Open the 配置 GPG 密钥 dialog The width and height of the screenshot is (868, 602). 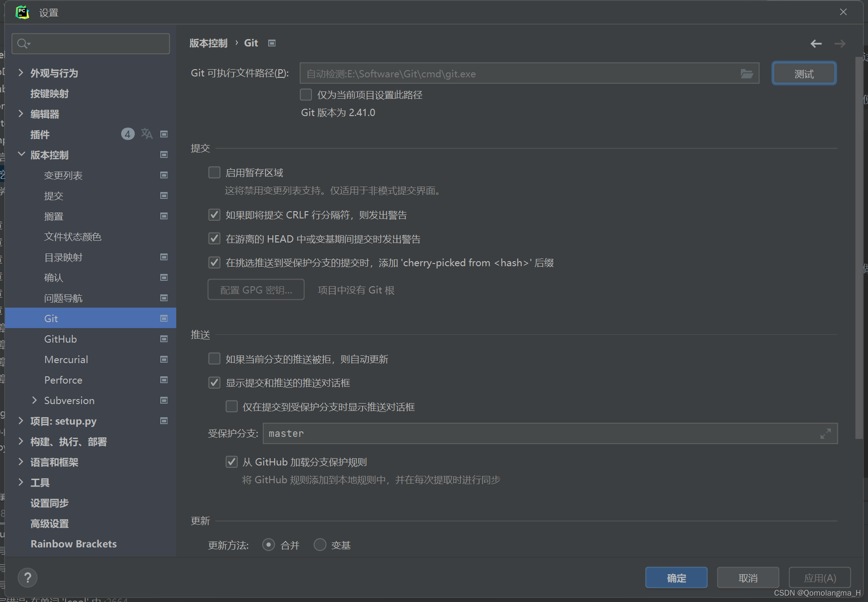point(255,289)
